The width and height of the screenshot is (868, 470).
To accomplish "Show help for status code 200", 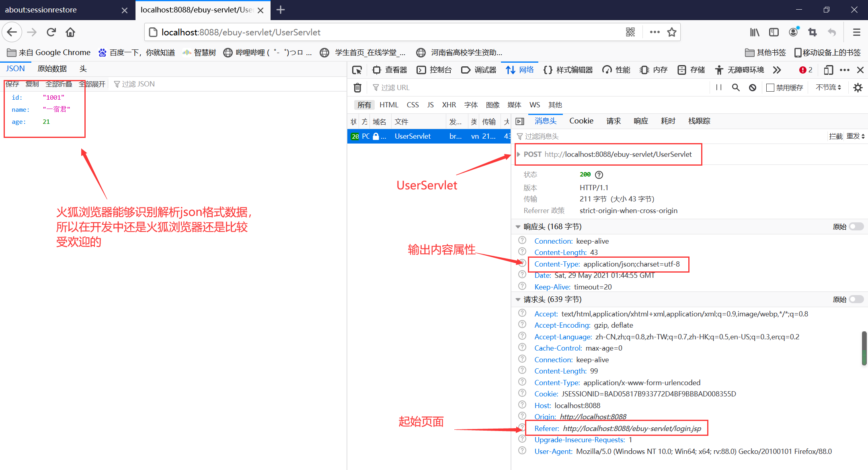I will pyautogui.click(x=599, y=174).
